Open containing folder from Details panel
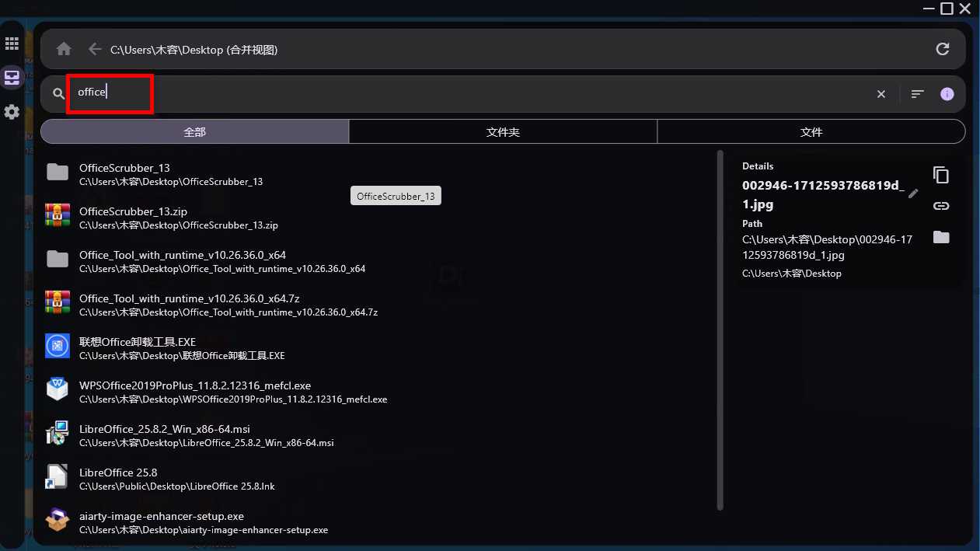Viewport: 980px width, 551px height. (x=941, y=237)
